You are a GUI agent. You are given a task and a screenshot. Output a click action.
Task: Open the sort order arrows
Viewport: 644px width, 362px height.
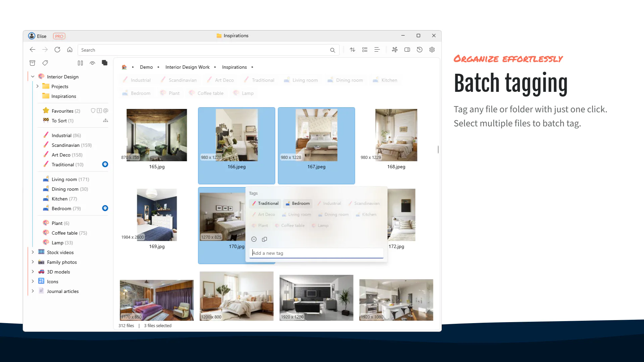click(x=353, y=50)
